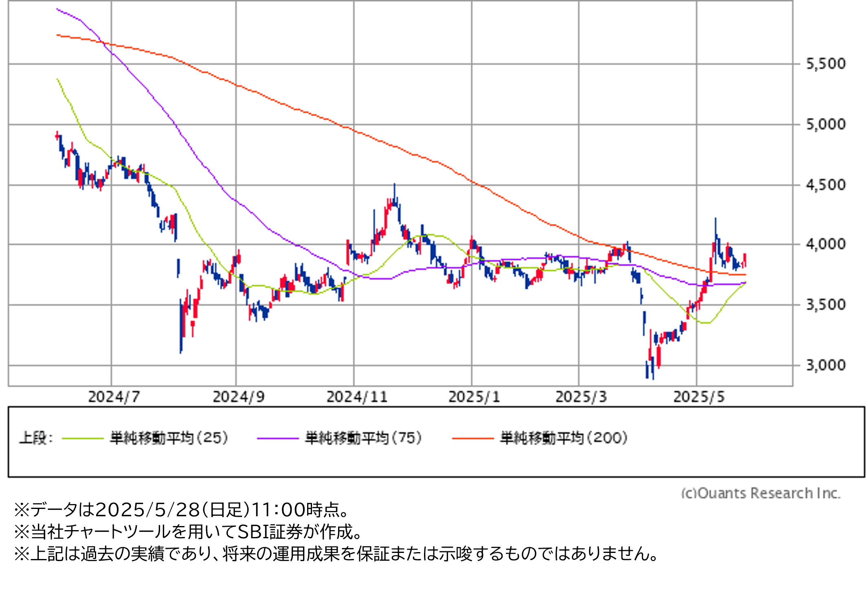Screen dimensions: 868x603
Task: Click green line swatch in legend
Action: tap(83, 439)
